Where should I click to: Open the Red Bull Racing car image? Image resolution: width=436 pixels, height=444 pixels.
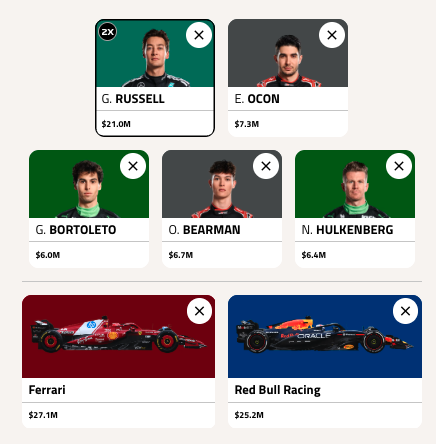[325, 334]
